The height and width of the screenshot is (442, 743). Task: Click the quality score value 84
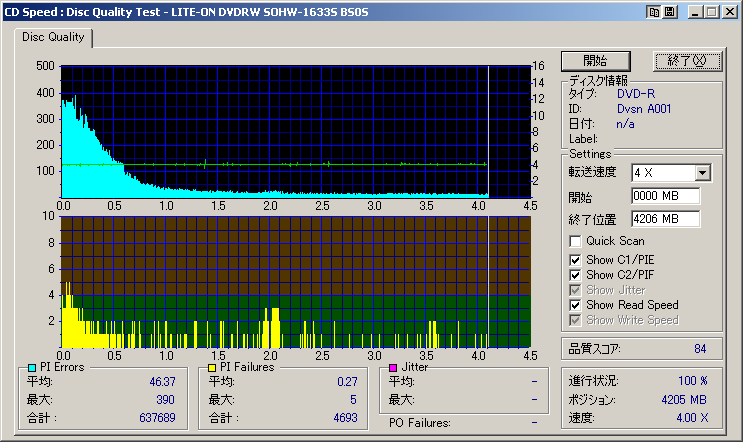click(x=700, y=349)
